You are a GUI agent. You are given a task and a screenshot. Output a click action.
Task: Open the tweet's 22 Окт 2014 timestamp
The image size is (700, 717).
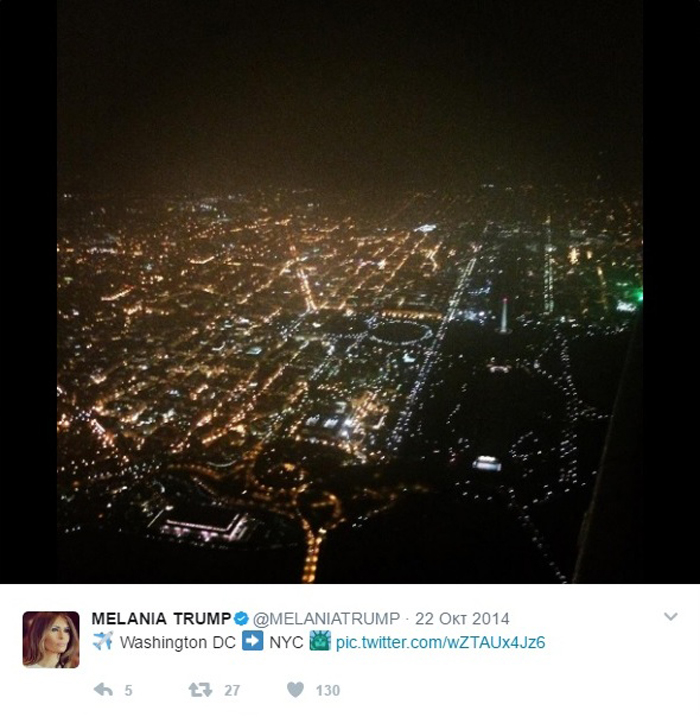pyautogui.click(x=462, y=619)
